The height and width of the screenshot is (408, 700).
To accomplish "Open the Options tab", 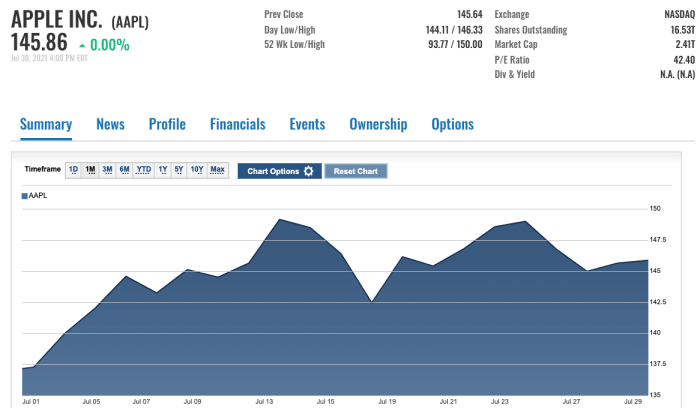I will 452,125.
